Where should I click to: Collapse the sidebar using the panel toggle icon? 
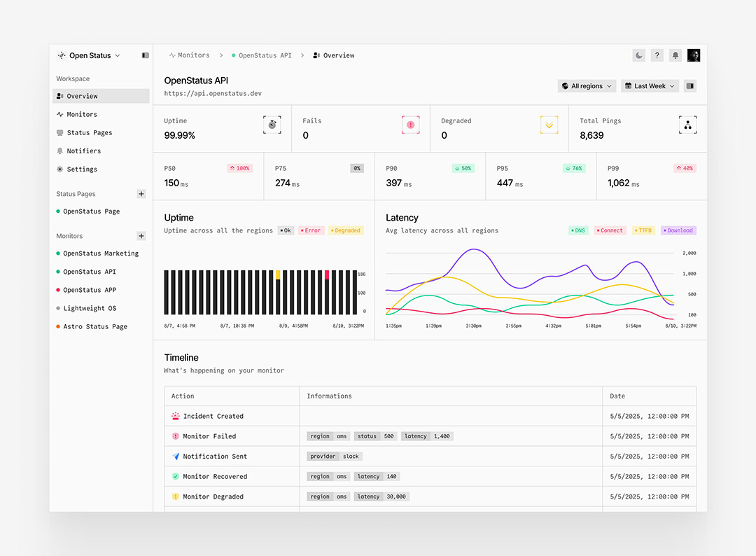(145, 55)
